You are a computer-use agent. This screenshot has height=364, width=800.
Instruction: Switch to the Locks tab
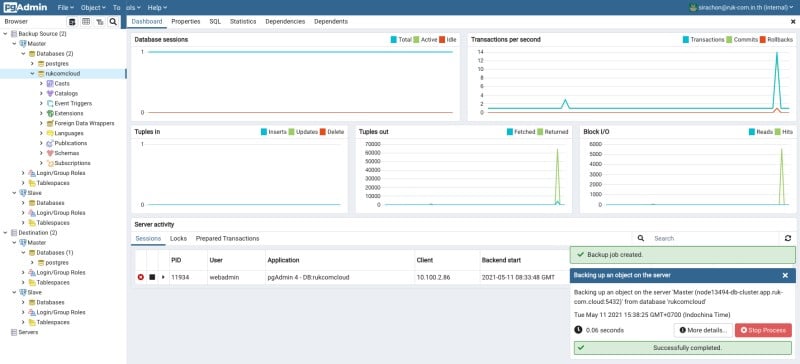tap(179, 238)
